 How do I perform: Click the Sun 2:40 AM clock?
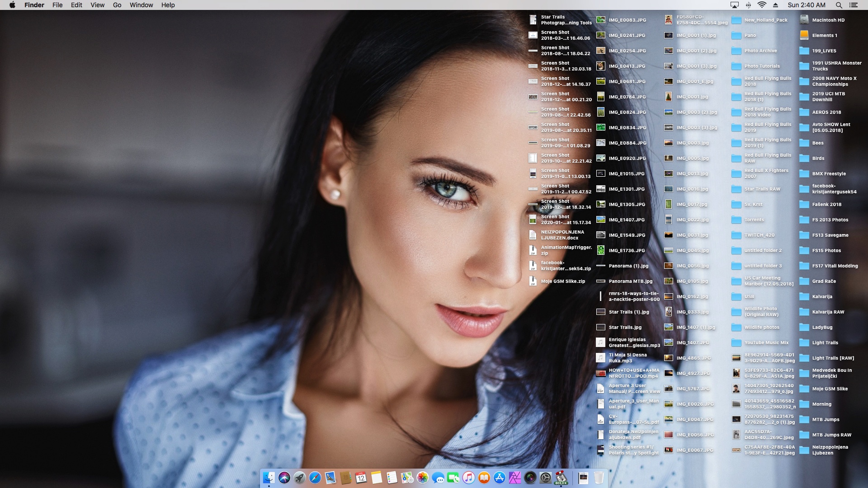click(x=807, y=5)
